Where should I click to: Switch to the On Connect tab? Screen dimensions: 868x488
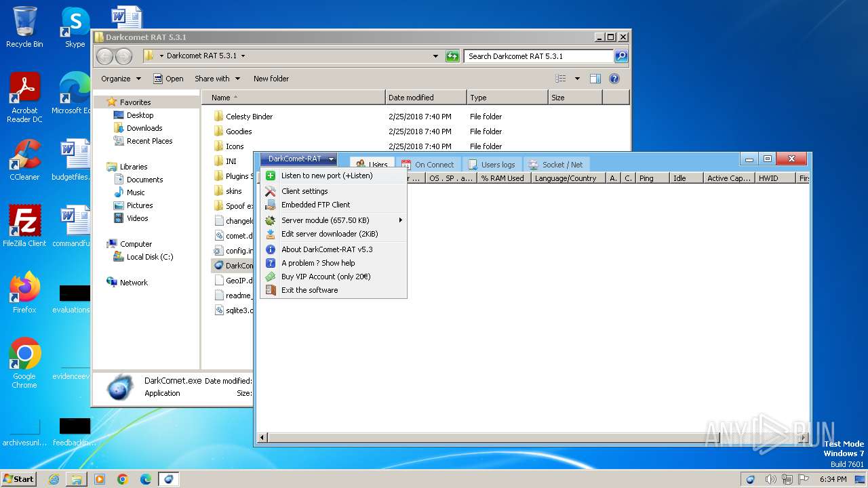(428, 164)
